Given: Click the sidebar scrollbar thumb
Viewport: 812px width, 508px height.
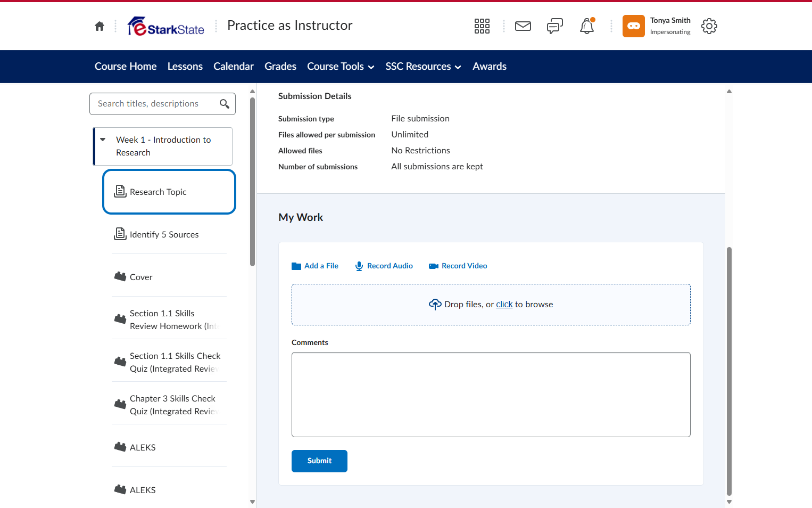Looking at the screenshot, I should pyautogui.click(x=252, y=182).
